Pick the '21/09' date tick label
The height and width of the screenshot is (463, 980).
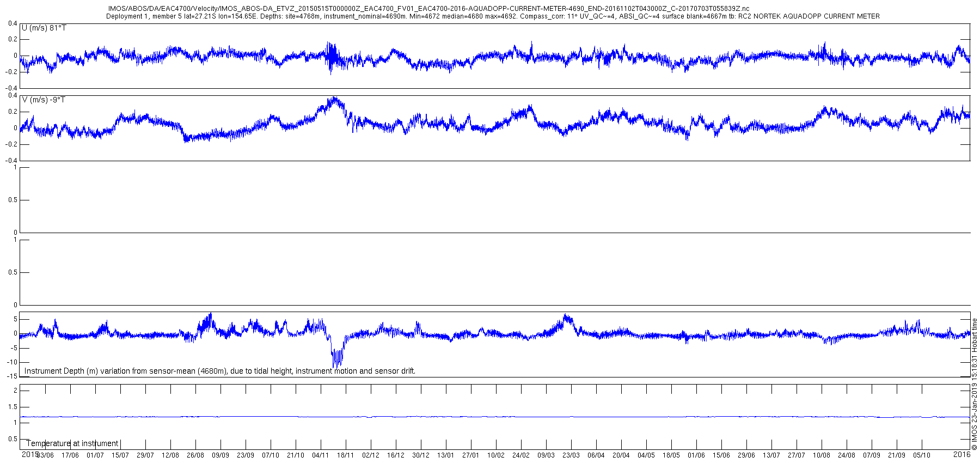tap(897, 455)
